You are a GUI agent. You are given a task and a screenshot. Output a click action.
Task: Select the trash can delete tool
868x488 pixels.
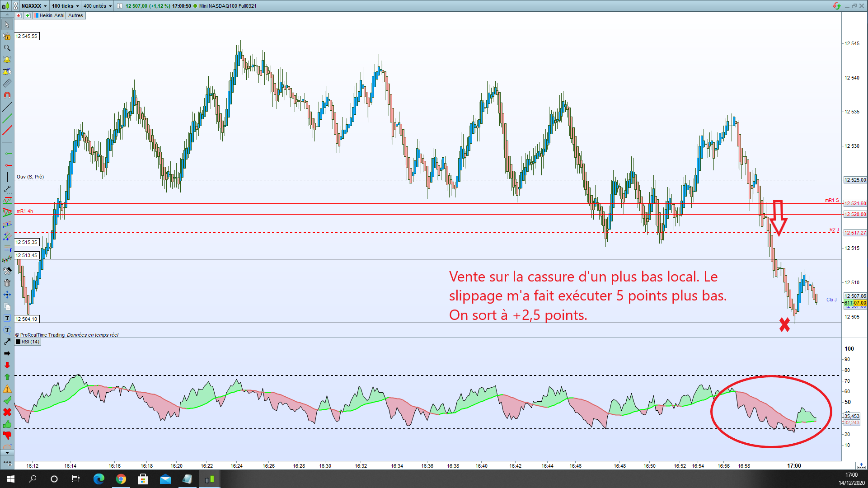coord(7,283)
